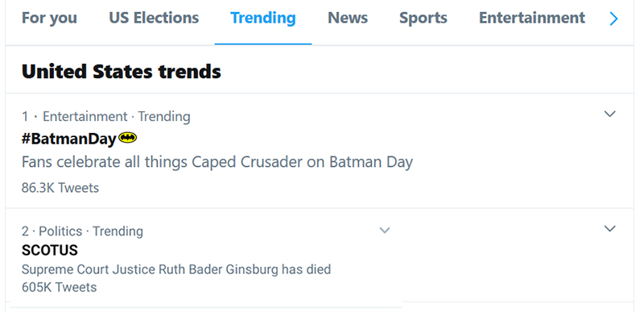The width and height of the screenshot is (644, 312).
Task: Click the Caped Crusader Batman Day description
Action: (x=217, y=162)
